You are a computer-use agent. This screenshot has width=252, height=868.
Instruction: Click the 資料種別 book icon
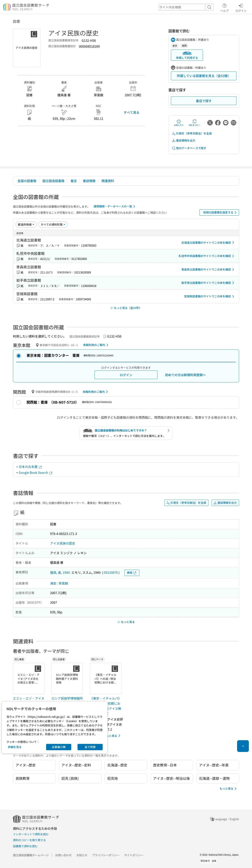[x=29, y=89]
